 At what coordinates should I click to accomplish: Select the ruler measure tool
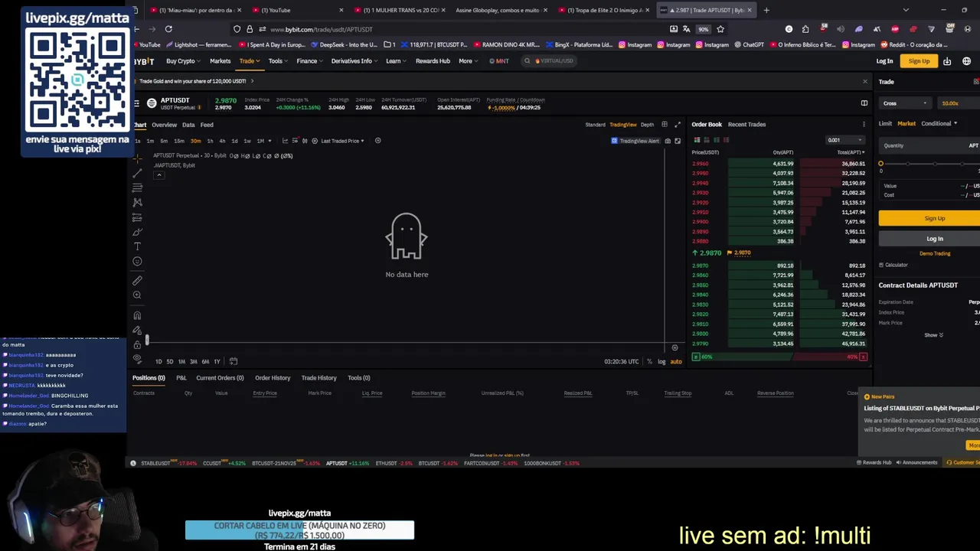point(137,281)
